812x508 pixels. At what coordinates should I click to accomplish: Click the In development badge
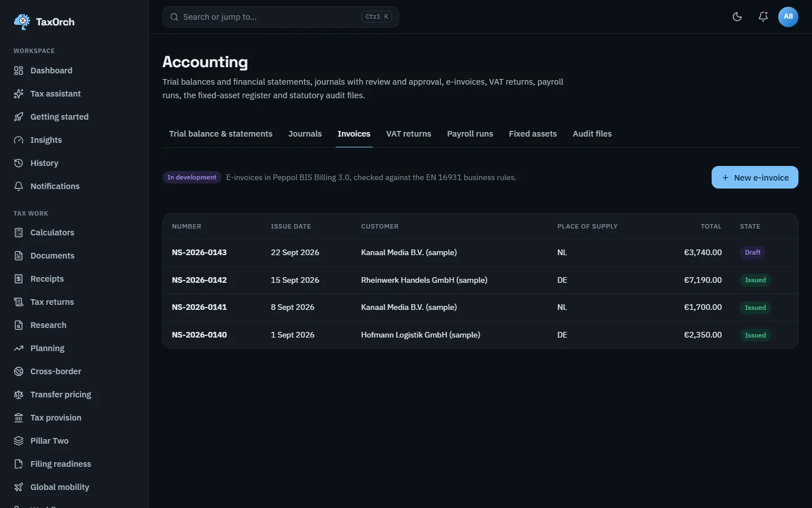[x=192, y=177]
